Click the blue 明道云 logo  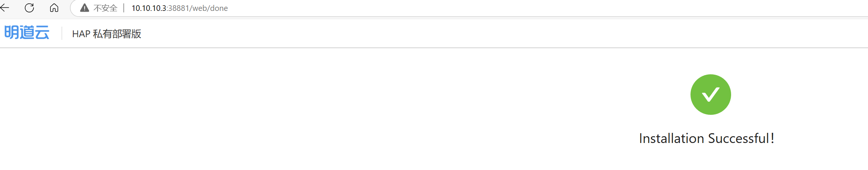(x=27, y=33)
